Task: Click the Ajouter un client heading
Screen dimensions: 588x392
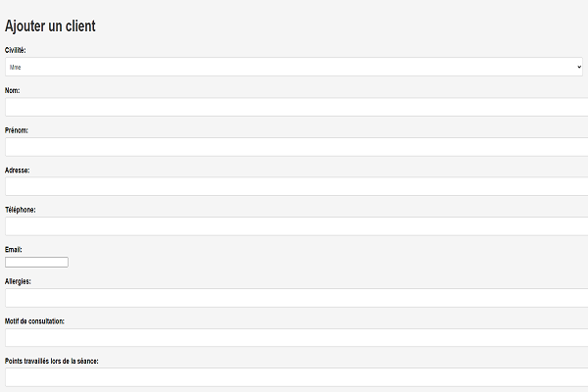Action: (x=50, y=25)
